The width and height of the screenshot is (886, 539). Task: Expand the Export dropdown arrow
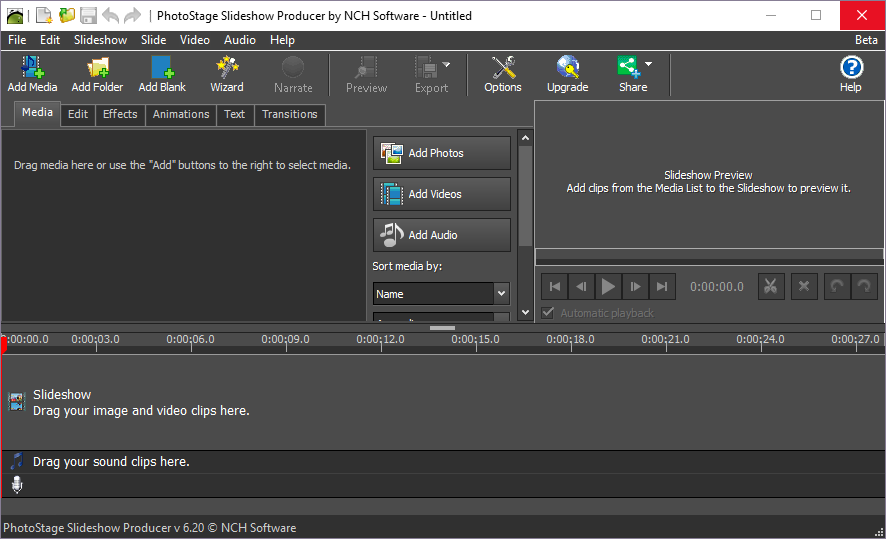point(446,65)
